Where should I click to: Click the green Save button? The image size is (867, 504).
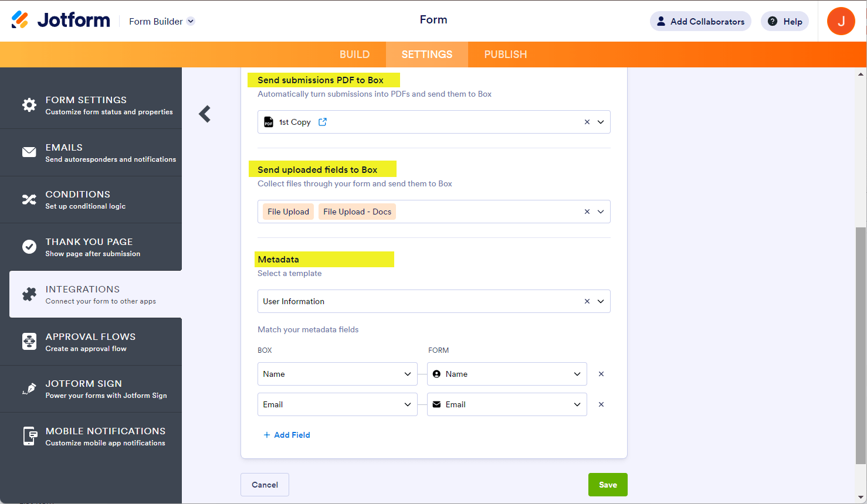pos(608,485)
